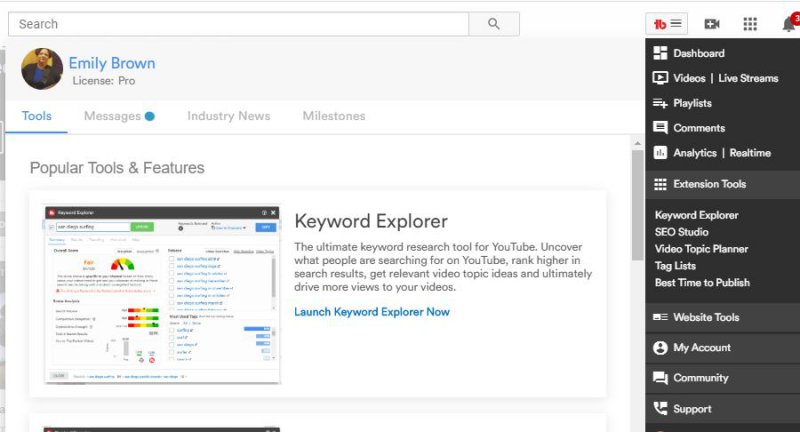Image resolution: width=800 pixels, height=432 pixels.
Task: Open the YouTube apps grid icon
Action: [x=750, y=24]
